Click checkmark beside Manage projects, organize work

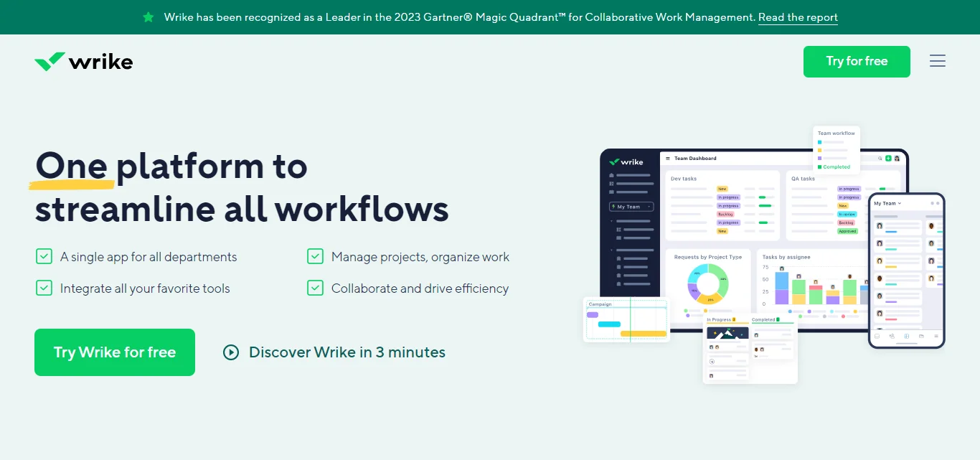coord(315,256)
